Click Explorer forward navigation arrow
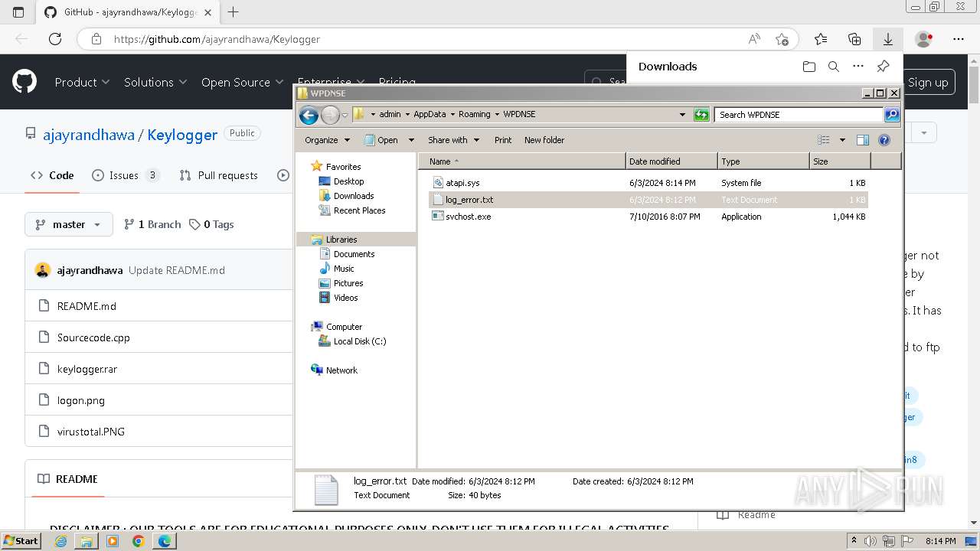The image size is (980, 551). pos(330,115)
